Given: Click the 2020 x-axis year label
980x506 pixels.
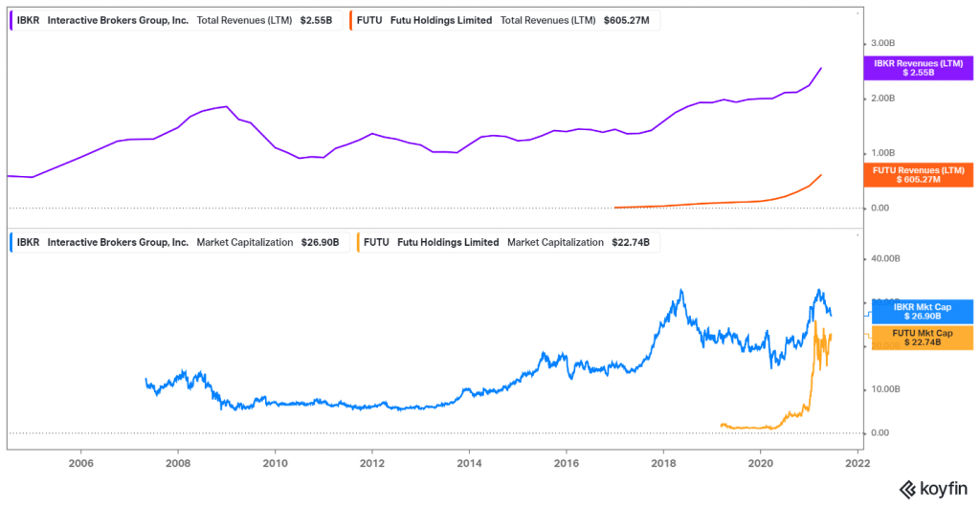Looking at the screenshot, I should click(761, 462).
